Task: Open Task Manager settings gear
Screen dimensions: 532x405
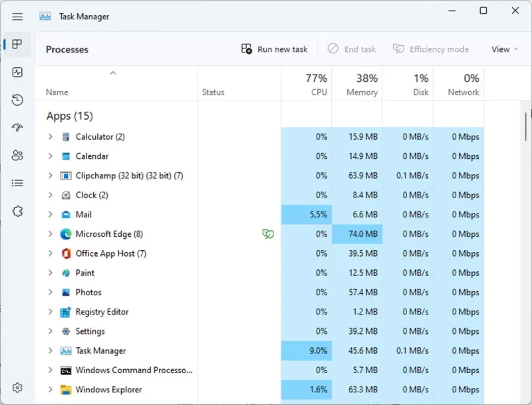Action: 17,388
